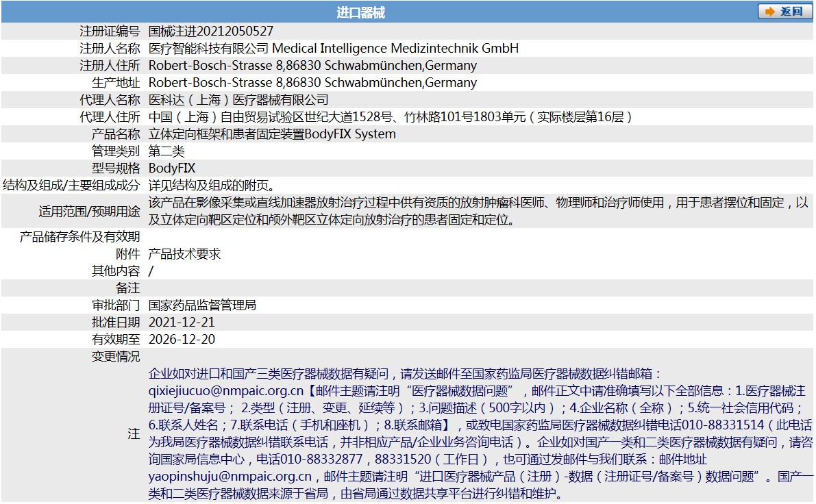
Task: Select registration number 国械注进20212050527
Action: (211, 32)
